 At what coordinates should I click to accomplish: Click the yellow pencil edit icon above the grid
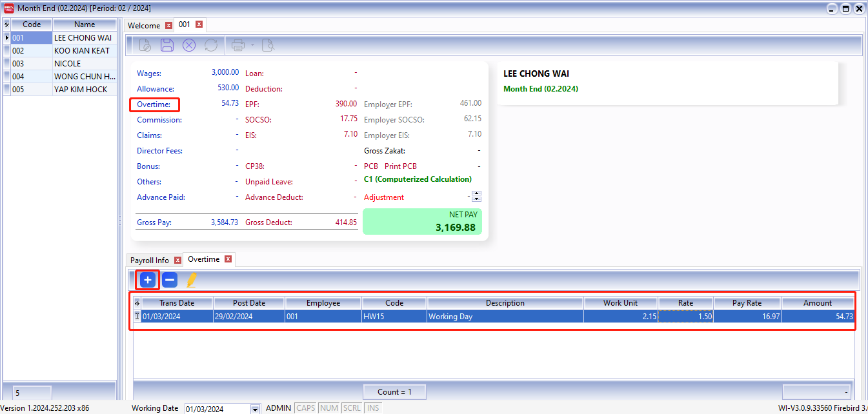coord(190,279)
